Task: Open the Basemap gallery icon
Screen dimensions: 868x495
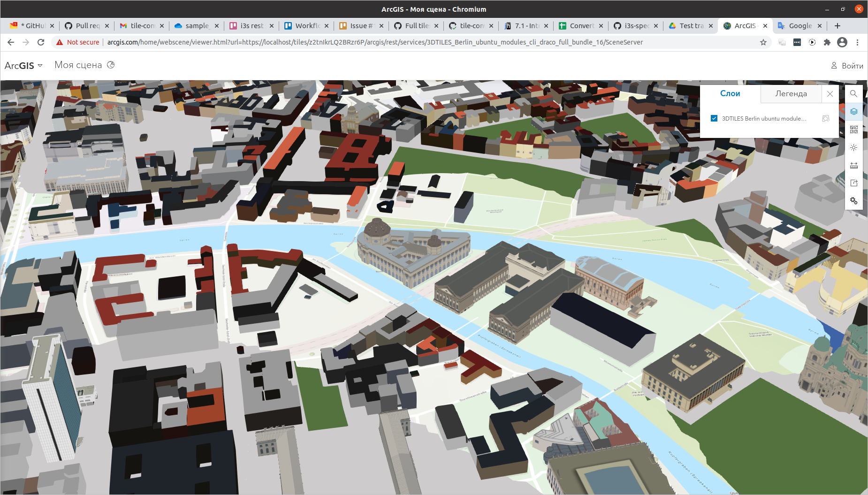Action: click(x=853, y=129)
